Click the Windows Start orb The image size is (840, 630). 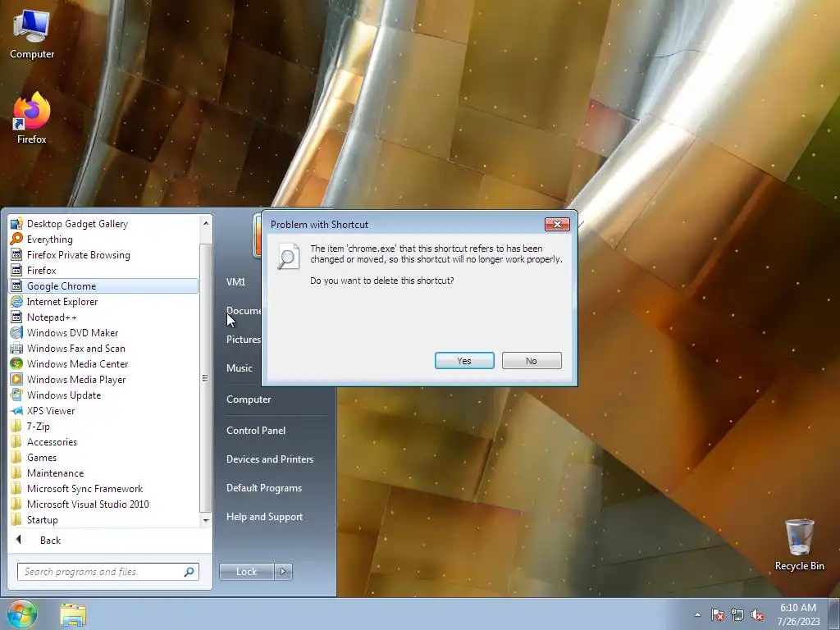pyautogui.click(x=22, y=614)
